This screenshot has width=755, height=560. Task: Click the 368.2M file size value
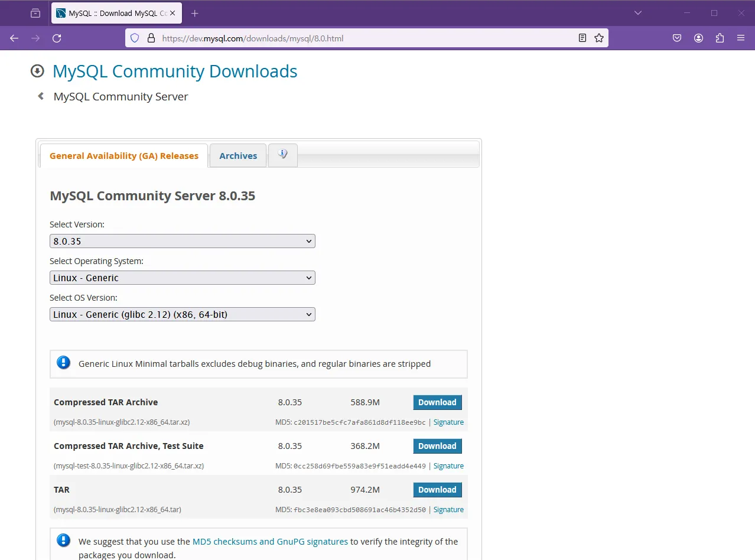coord(365,446)
